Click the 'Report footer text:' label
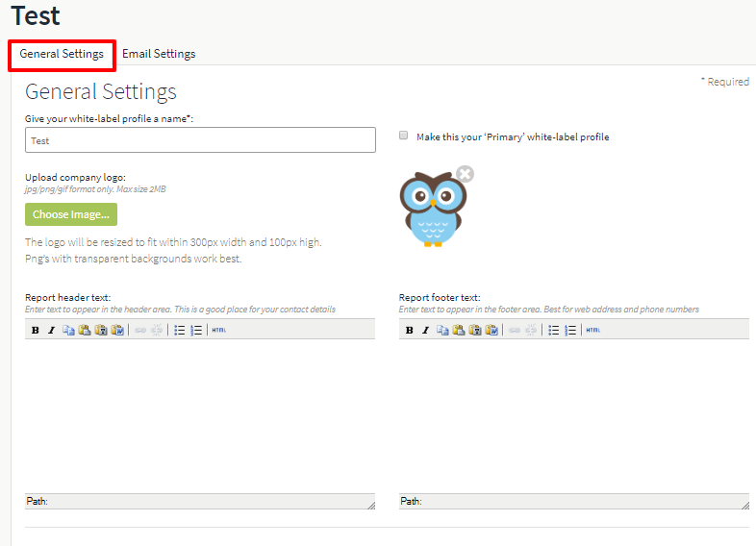This screenshot has width=756, height=546. pyautogui.click(x=440, y=297)
